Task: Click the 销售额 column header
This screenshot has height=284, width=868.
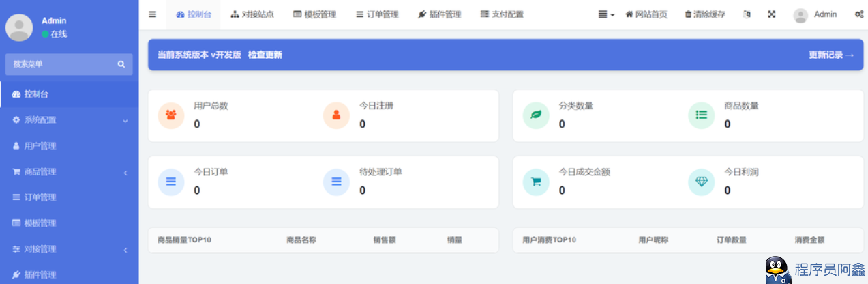Action: click(385, 240)
